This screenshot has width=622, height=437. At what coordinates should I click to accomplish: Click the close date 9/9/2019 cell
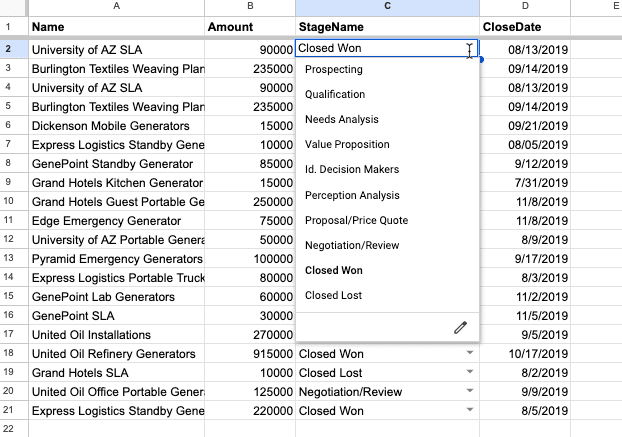(x=525, y=392)
